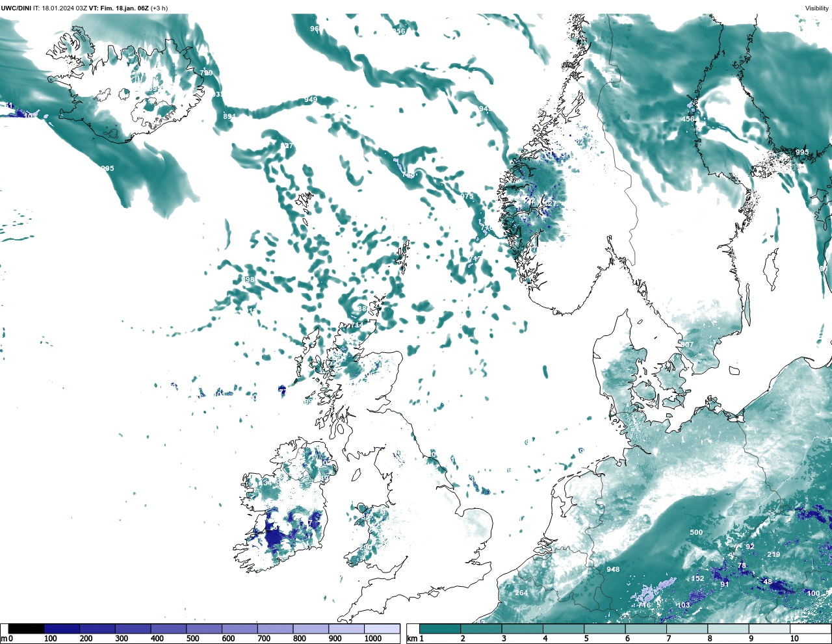Click the '300' tick label on meter legend

point(122,639)
